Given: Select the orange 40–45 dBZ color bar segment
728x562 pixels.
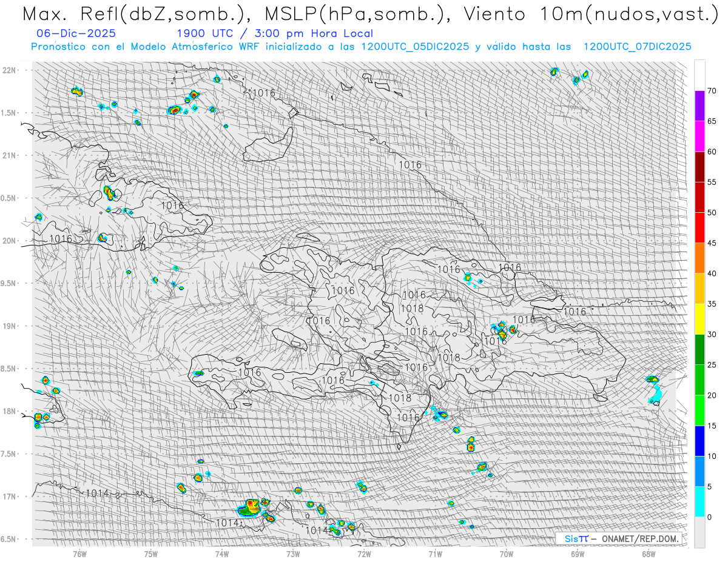Looking at the screenshot, I should pyautogui.click(x=699, y=258).
